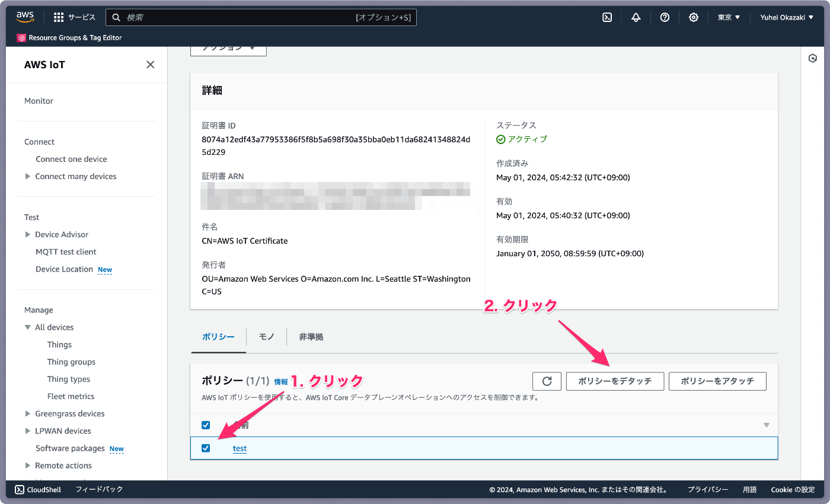Open the プライバシー footer link
The height and width of the screenshot is (504, 830).
(708, 490)
